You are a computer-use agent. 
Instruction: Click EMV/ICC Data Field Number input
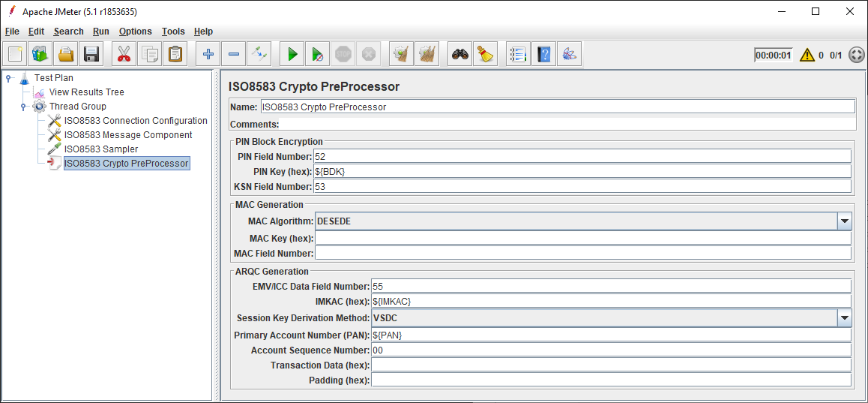[x=611, y=286]
